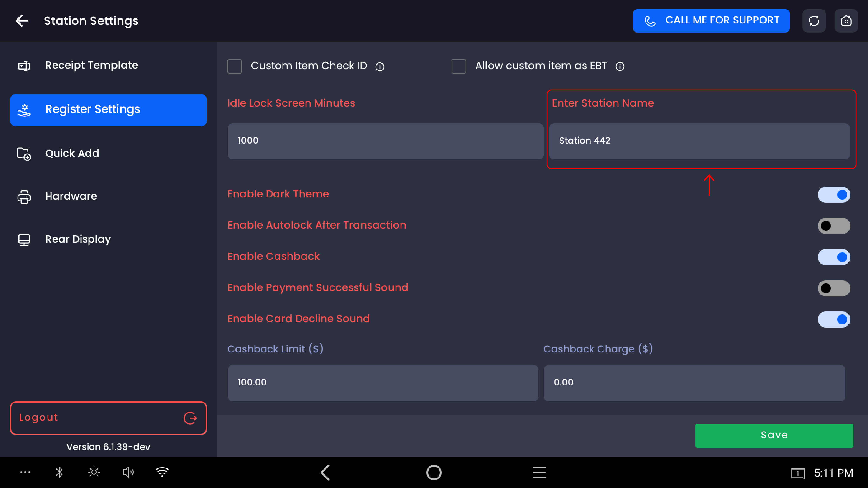Screen dimensions: 868x488
Task: Tap the Android back navigation button
Action: [x=325, y=473]
